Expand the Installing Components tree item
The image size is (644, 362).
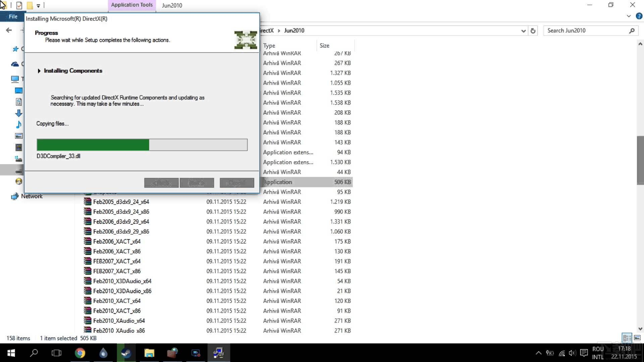[x=39, y=70]
